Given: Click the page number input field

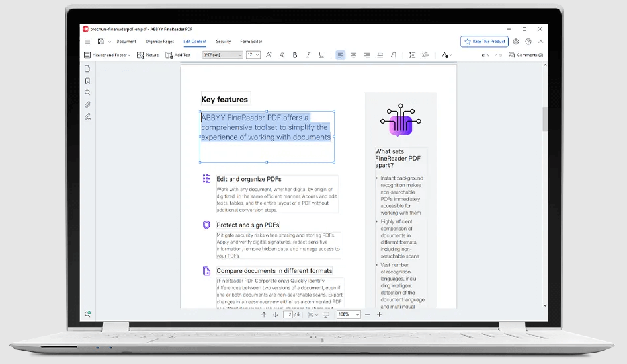Looking at the screenshot, I should tap(288, 315).
